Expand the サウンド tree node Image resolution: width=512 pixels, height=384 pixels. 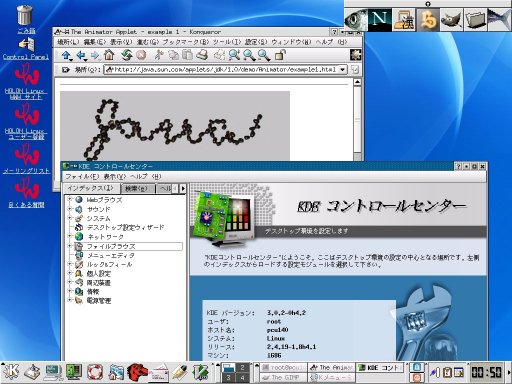coord(70,209)
